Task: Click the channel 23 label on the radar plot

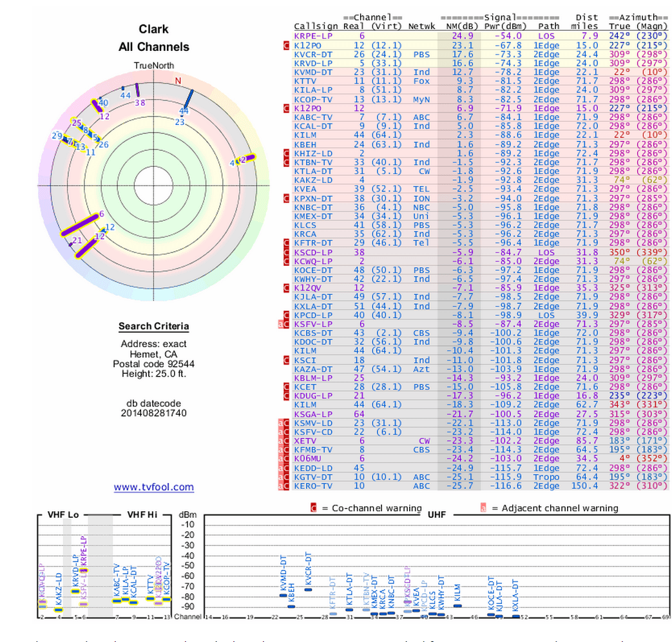Action: (x=180, y=122)
